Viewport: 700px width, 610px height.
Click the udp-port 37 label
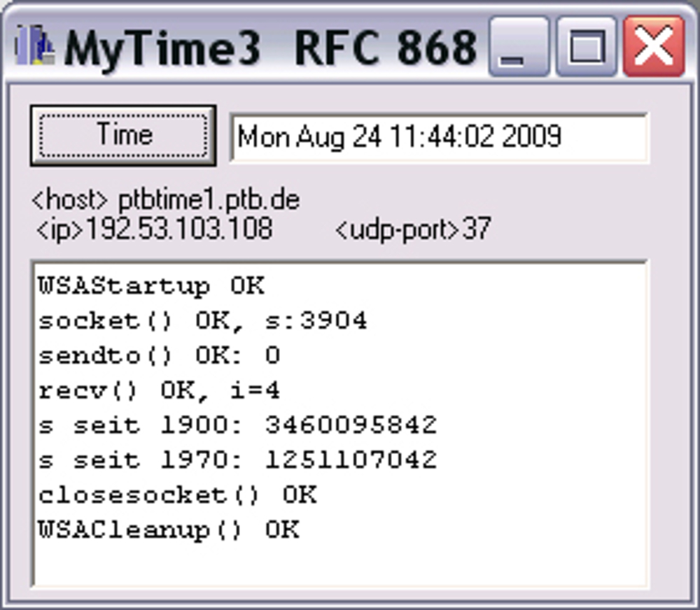413,229
